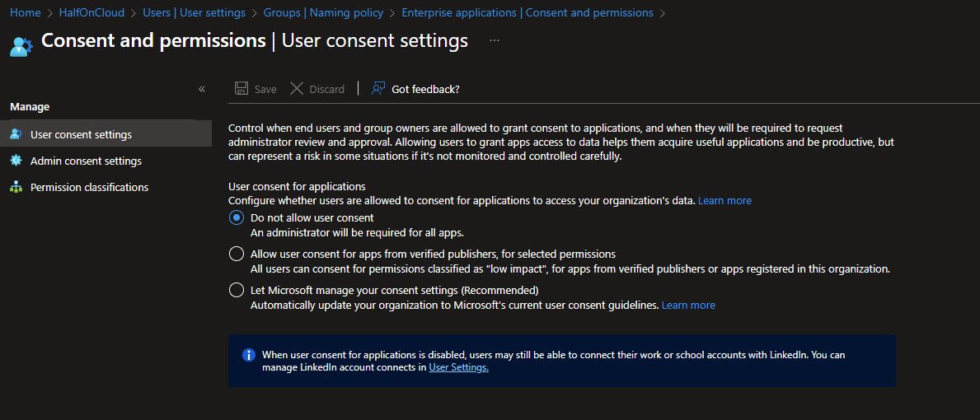Screen dimensions: 980x420
Task: Open the ellipsis more options menu
Action: (495, 40)
